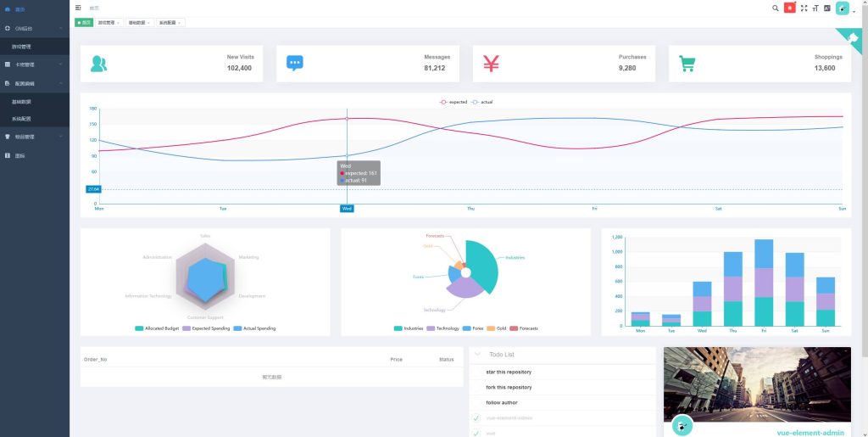868x437 pixels.
Task: Click the Messages chat bubble icon
Action: [295, 64]
